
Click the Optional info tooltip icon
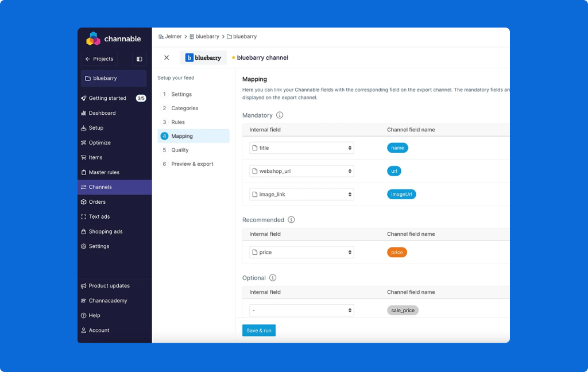pyautogui.click(x=273, y=277)
